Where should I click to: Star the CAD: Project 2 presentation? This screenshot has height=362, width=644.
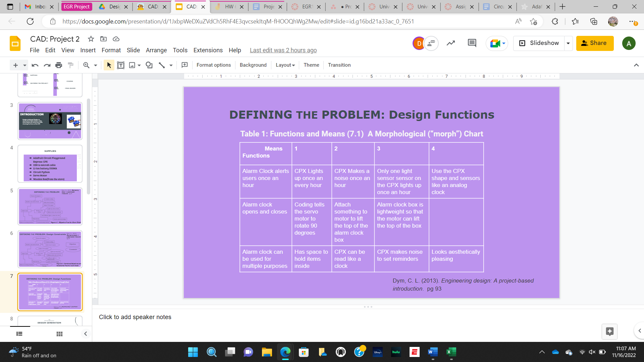[x=91, y=39]
